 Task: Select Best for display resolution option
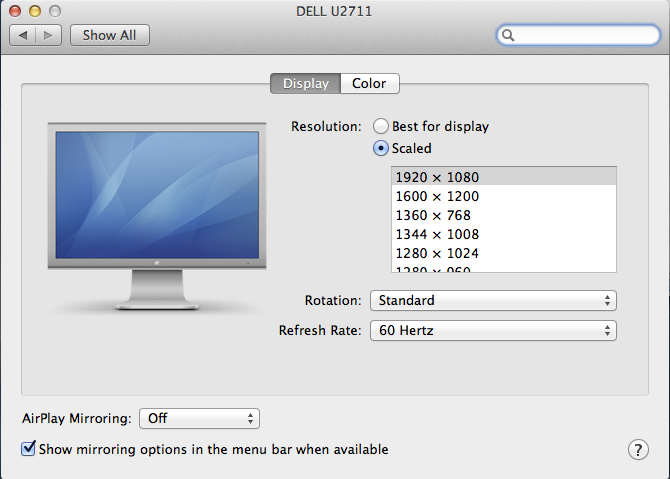coord(431,126)
